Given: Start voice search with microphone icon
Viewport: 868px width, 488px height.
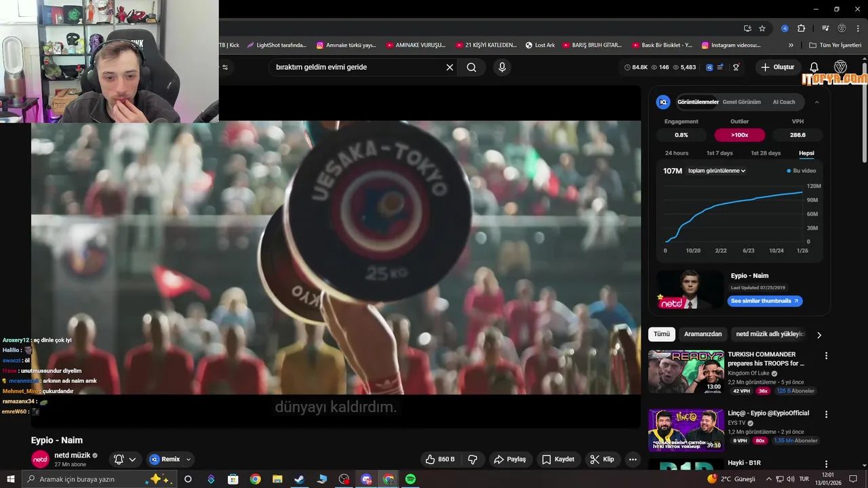Looking at the screenshot, I should 502,67.
